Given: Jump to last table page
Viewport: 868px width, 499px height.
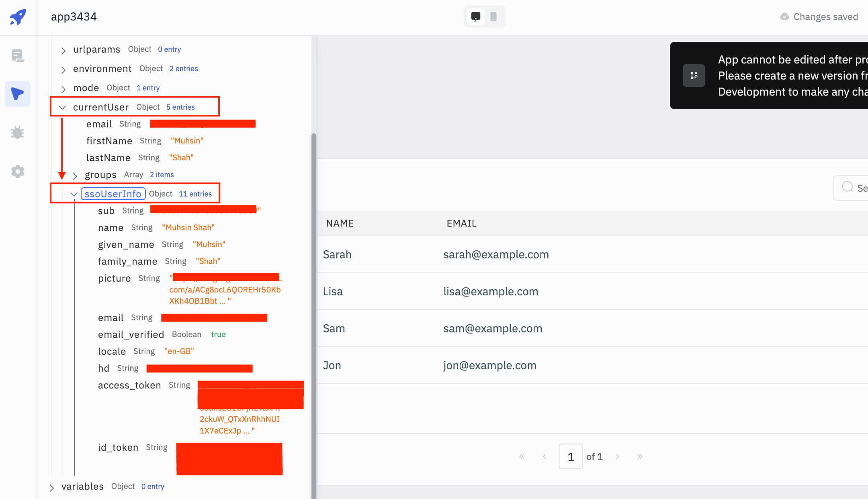Looking at the screenshot, I should point(640,456).
